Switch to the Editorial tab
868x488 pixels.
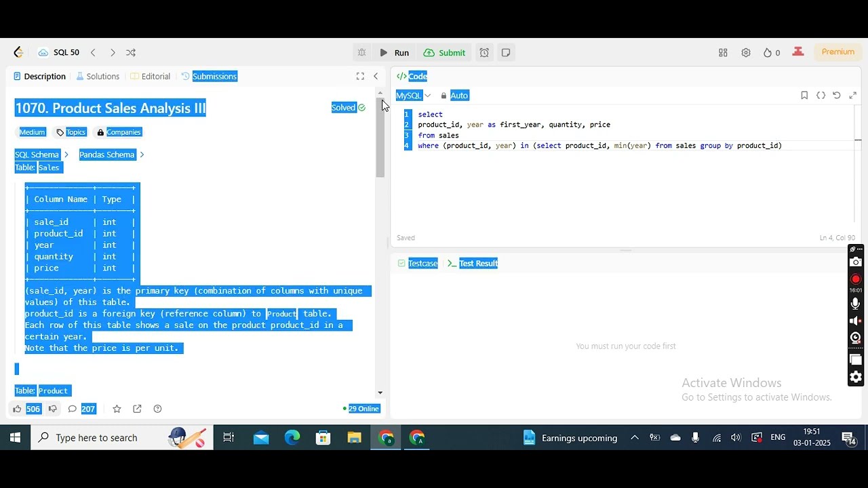(x=150, y=76)
